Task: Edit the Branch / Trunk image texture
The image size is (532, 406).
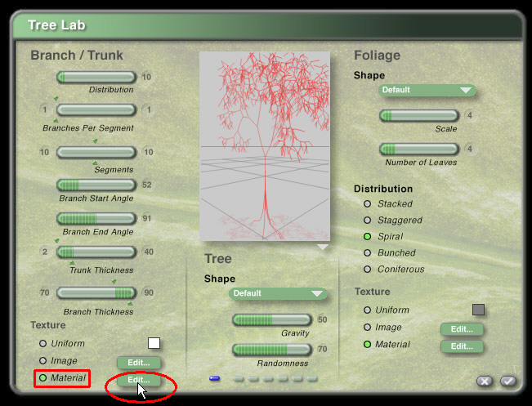Action: point(139,363)
